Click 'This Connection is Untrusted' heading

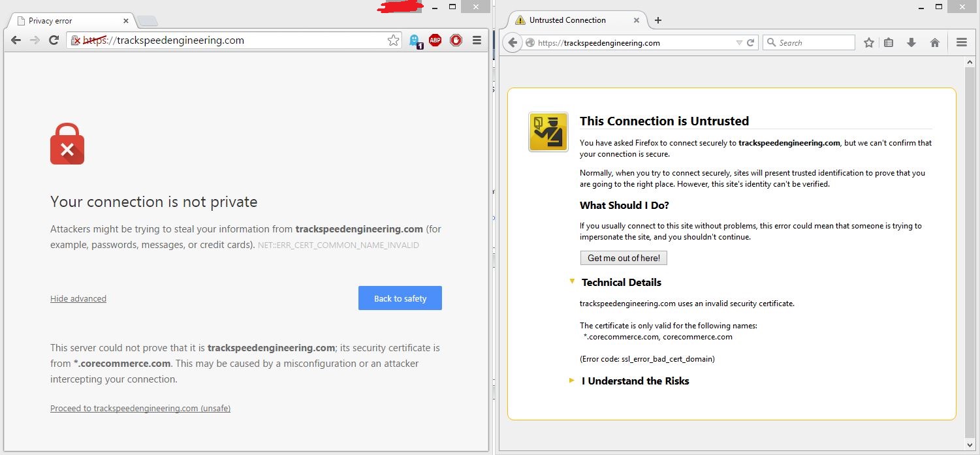click(665, 121)
